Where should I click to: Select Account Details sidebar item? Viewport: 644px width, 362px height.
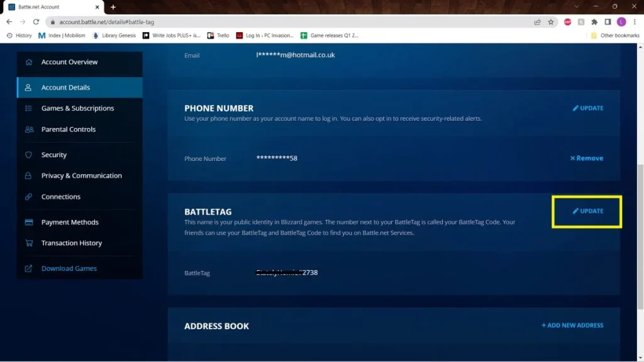coord(79,87)
